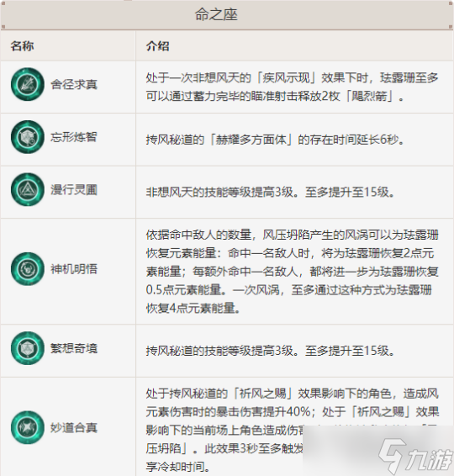454x476 pixels.
Task: Click the 舍径求真 description about 飓烈箭
Action: click(292, 87)
